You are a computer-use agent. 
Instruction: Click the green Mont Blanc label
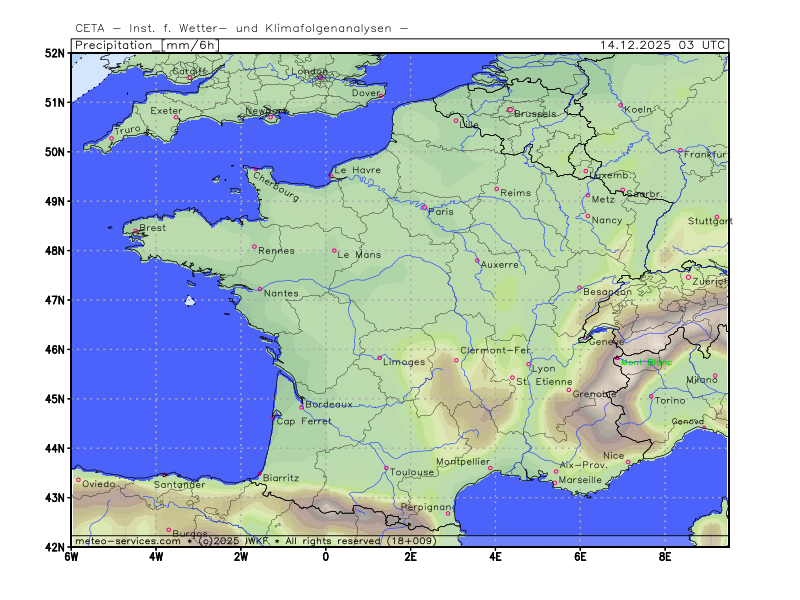(646, 362)
